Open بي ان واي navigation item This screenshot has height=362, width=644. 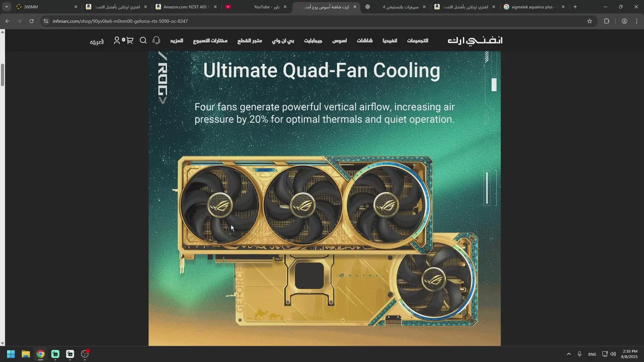(x=283, y=41)
